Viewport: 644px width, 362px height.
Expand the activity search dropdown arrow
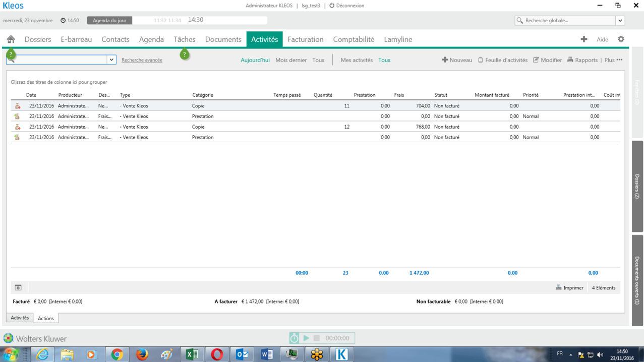pyautogui.click(x=111, y=59)
